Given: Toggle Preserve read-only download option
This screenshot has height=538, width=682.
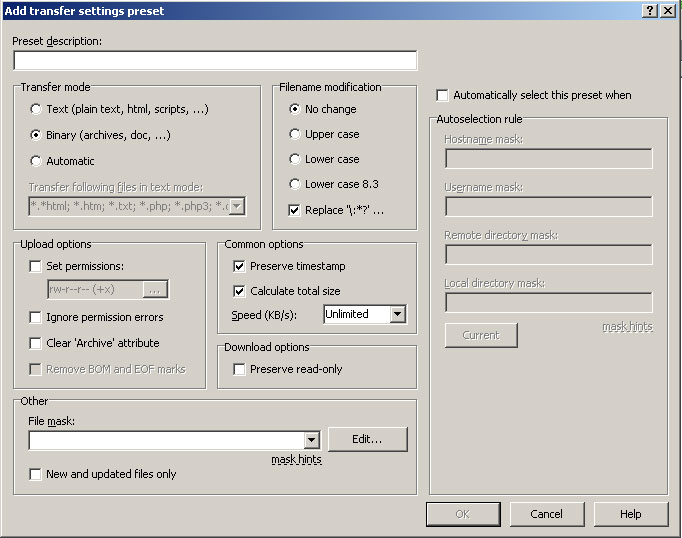Looking at the screenshot, I should click(x=240, y=369).
